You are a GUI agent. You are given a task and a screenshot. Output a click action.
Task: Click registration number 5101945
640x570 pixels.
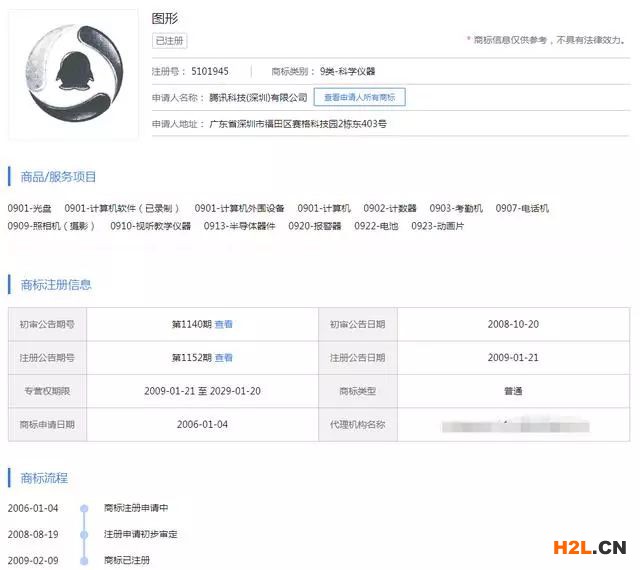click(209, 72)
